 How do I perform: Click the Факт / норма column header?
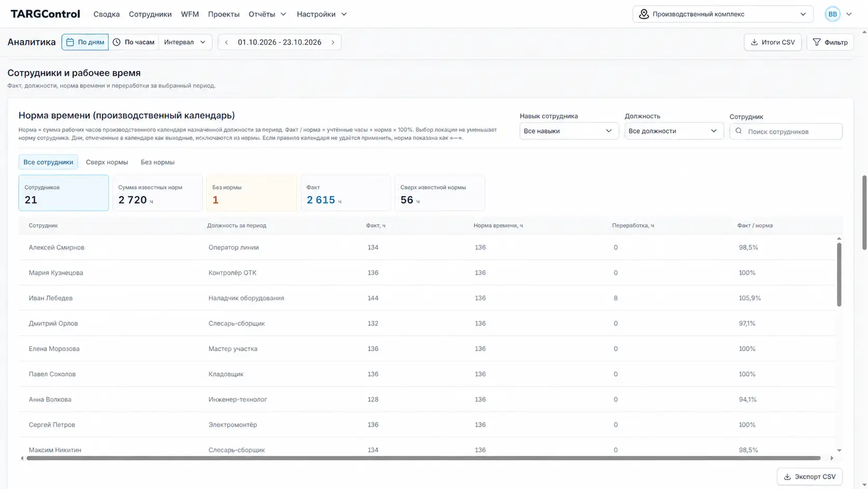755,226
